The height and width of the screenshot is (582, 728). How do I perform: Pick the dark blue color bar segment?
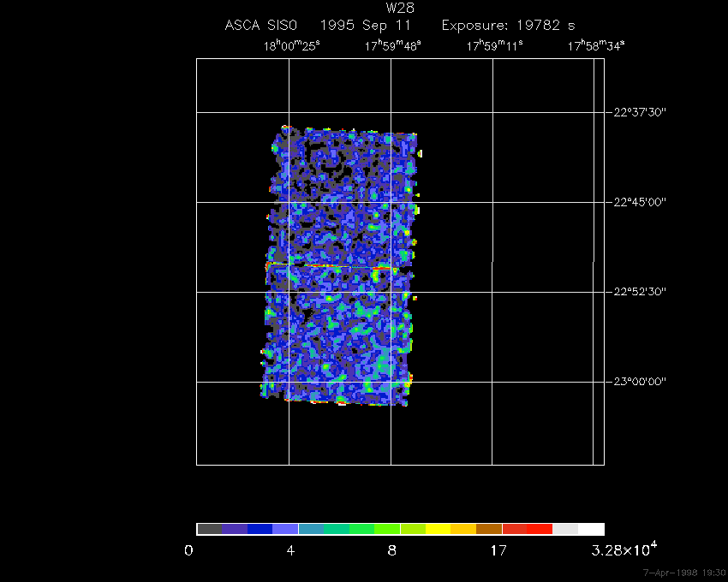[x=260, y=529]
